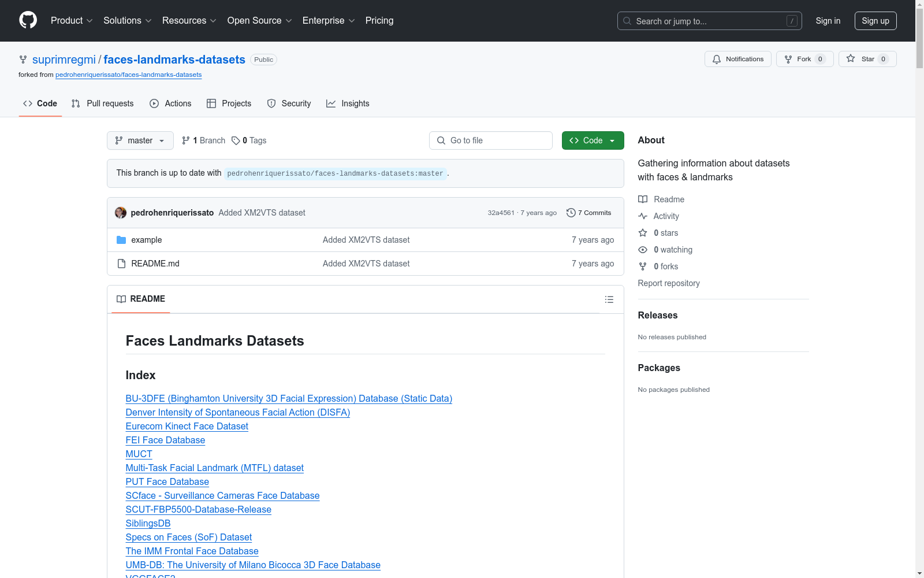The height and width of the screenshot is (578, 924).
Task: Switch to the Code tab
Action: click(40, 103)
